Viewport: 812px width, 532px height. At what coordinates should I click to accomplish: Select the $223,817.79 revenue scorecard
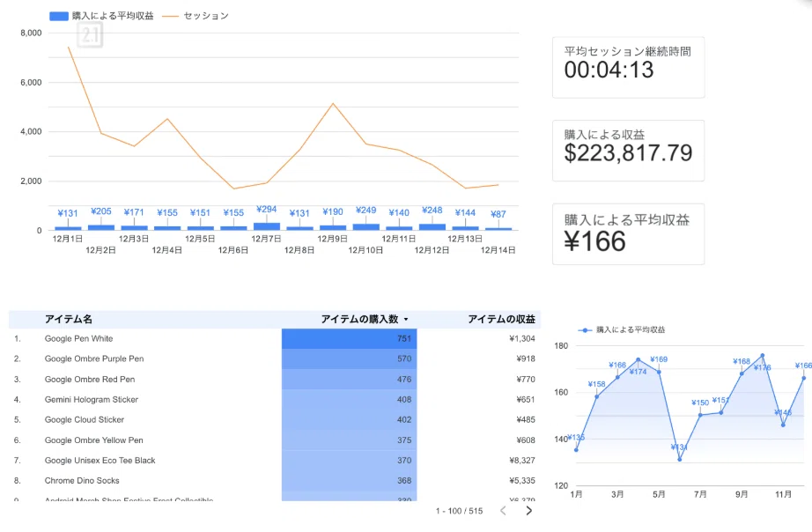[628, 151]
